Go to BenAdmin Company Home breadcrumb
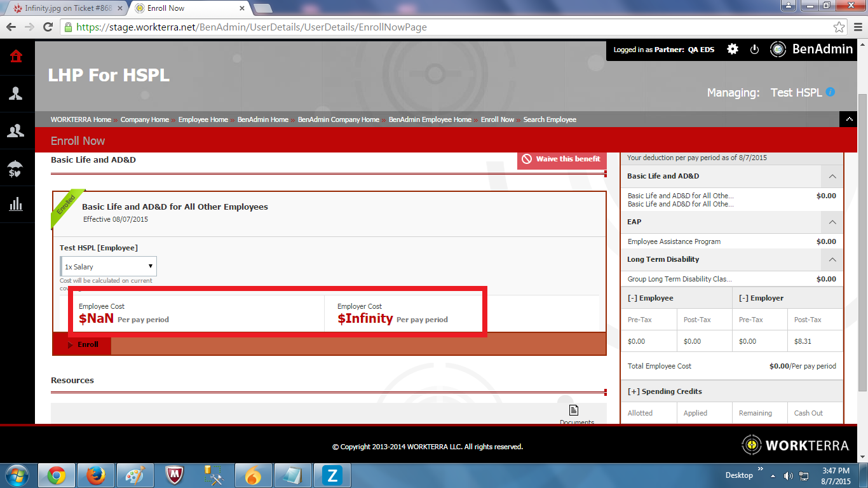Screen dimensions: 868x488 339,119
